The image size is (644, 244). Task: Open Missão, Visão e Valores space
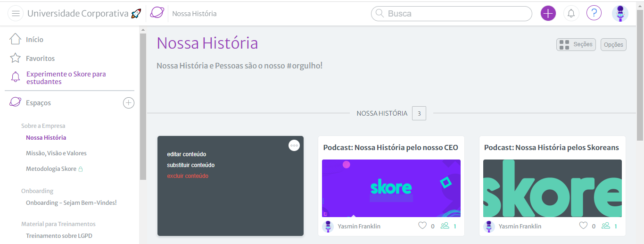click(x=56, y=153)
